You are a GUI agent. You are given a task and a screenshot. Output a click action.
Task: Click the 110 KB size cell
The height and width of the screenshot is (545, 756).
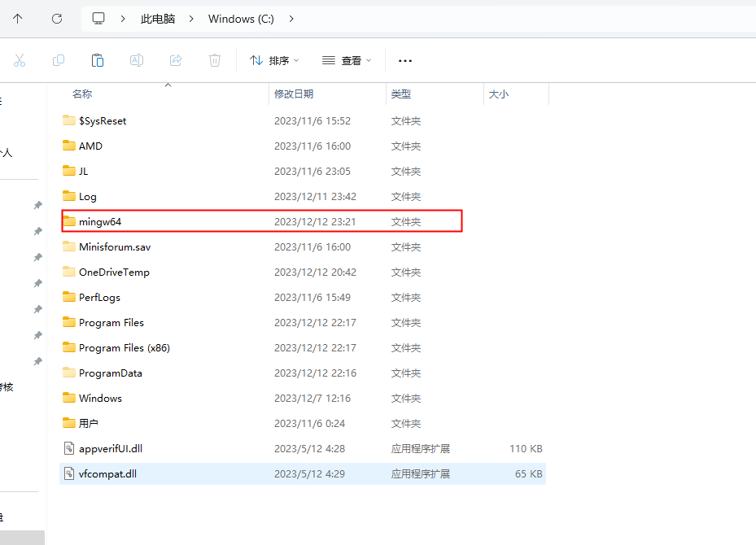pyautogui.click(x=526, y=449)
